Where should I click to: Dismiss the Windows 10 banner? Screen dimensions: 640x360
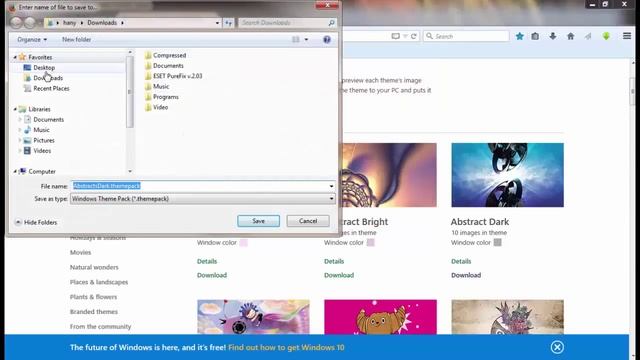pos(557,347)
